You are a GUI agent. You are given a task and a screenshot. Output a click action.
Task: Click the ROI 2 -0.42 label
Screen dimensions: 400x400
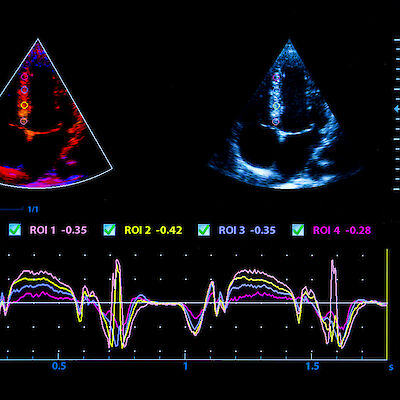click(x=153, y=230)
